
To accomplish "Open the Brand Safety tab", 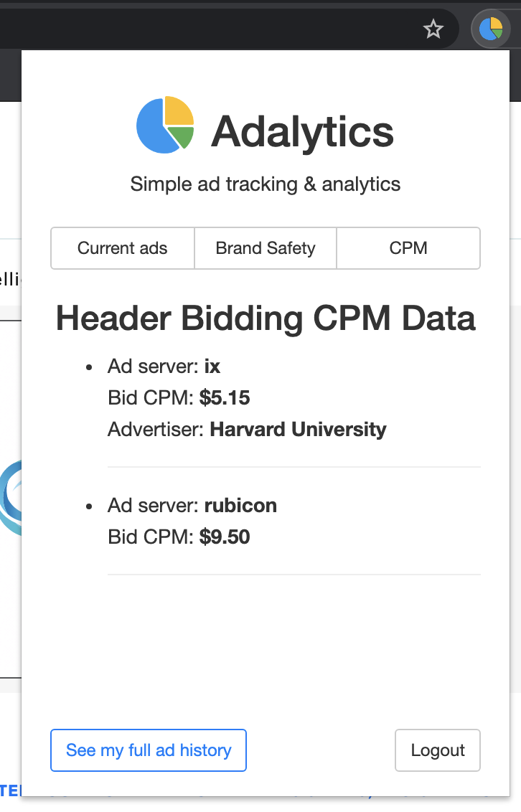I will point(266,248).
